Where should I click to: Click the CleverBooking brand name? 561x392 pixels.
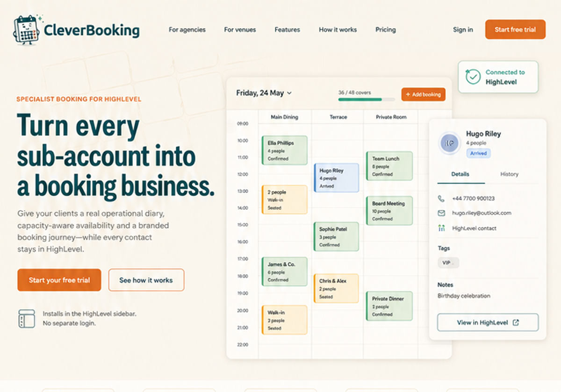92,31
